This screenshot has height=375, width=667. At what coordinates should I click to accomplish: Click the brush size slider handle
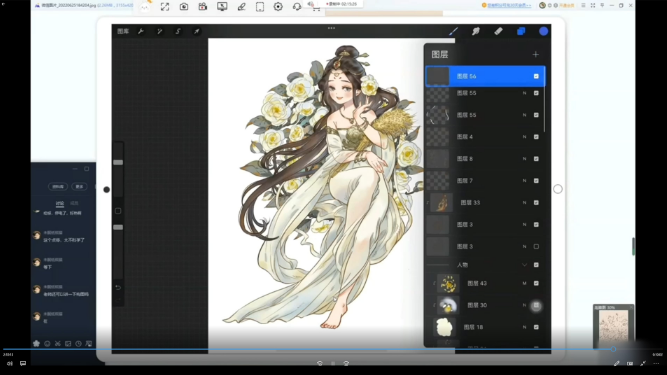[x=118, y=162]
